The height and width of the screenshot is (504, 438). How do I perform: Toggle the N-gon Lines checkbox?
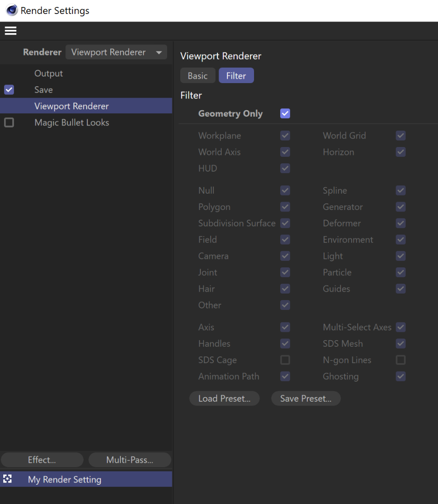click(400, 360)
